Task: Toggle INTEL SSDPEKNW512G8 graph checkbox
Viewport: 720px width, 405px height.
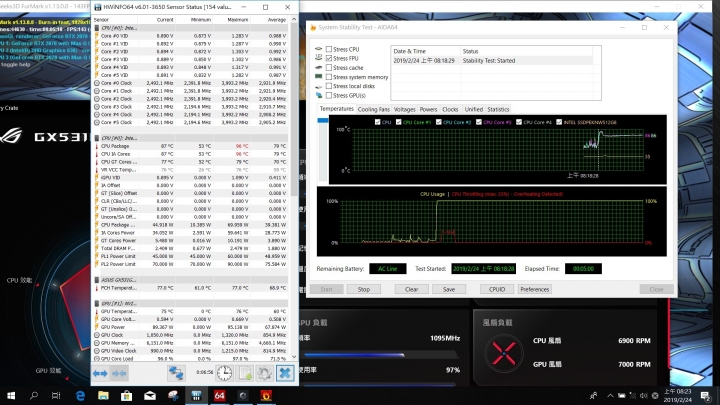Action: click(x=559, y=122)
